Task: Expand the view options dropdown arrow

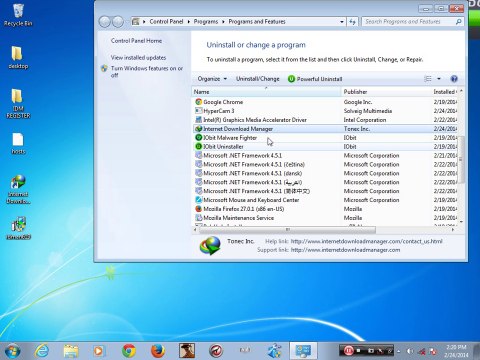Action: click(x=439, y=79)
